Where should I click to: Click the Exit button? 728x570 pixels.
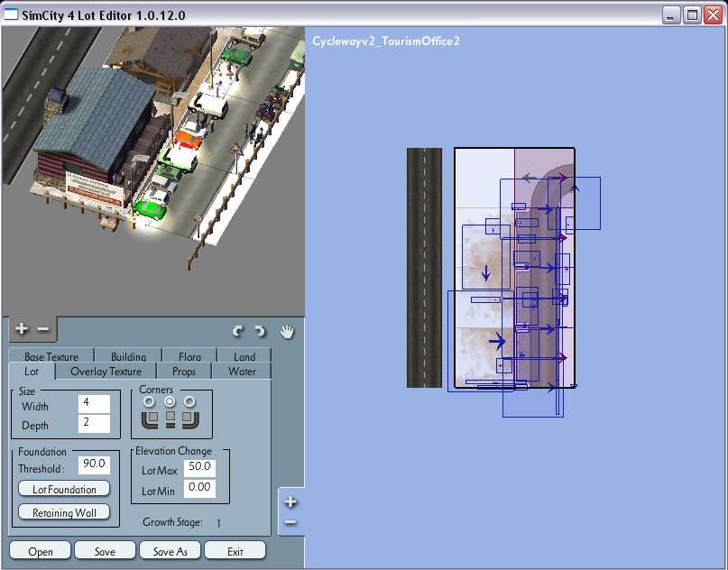point(235,551)
